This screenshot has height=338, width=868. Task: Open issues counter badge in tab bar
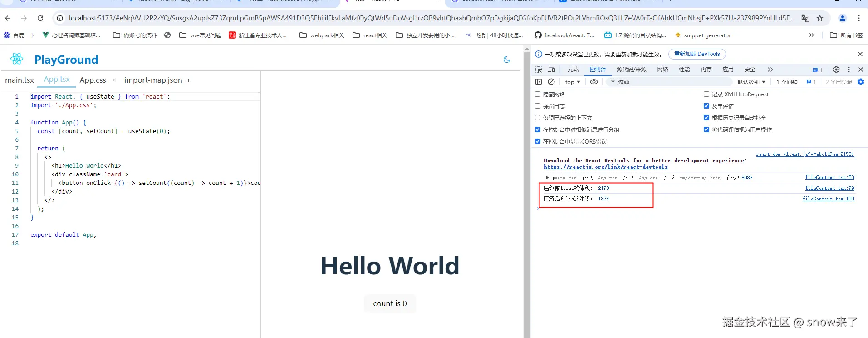[x=817, y=70]
